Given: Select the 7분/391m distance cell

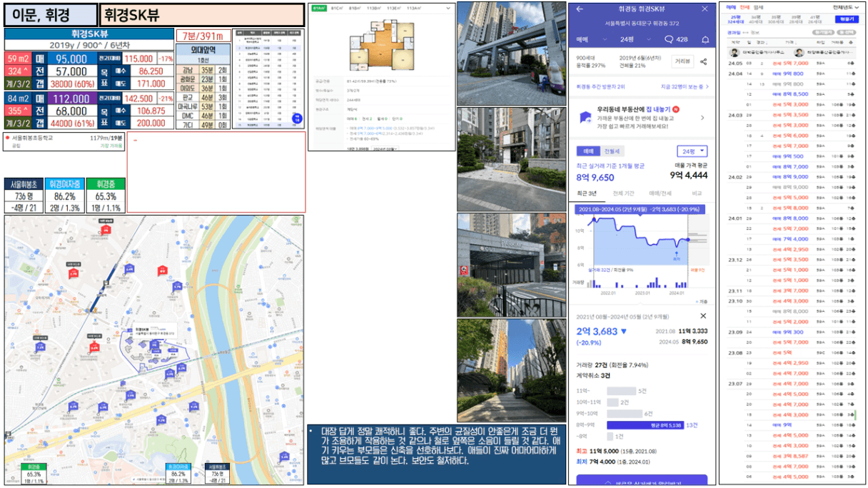Looking at the screenshot, I should 203,36.
